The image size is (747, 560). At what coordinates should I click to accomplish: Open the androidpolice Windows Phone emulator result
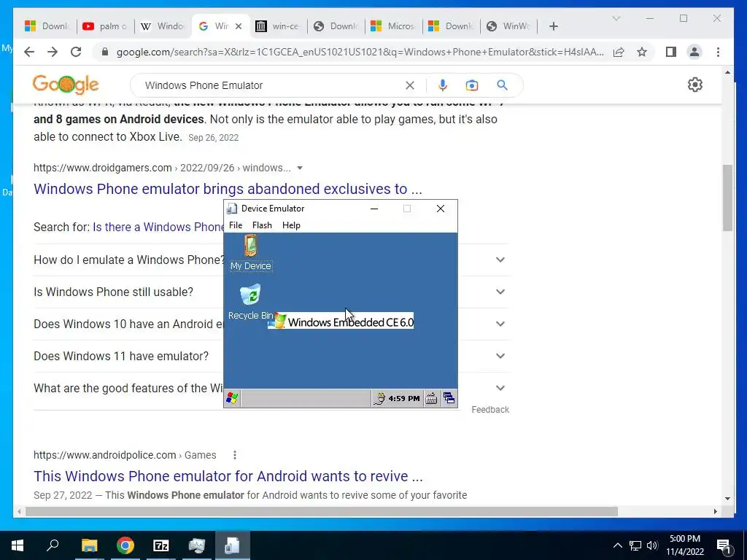228,476
